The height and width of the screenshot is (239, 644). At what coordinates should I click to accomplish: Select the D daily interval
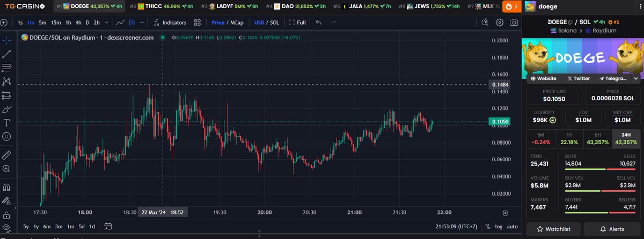pos(87,23)
